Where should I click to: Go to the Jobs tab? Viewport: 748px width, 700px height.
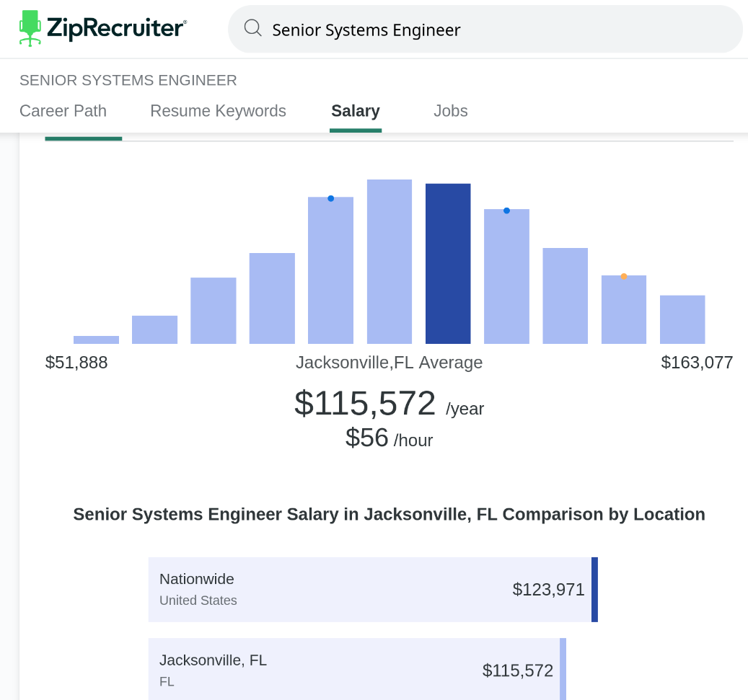coord(450,110)
